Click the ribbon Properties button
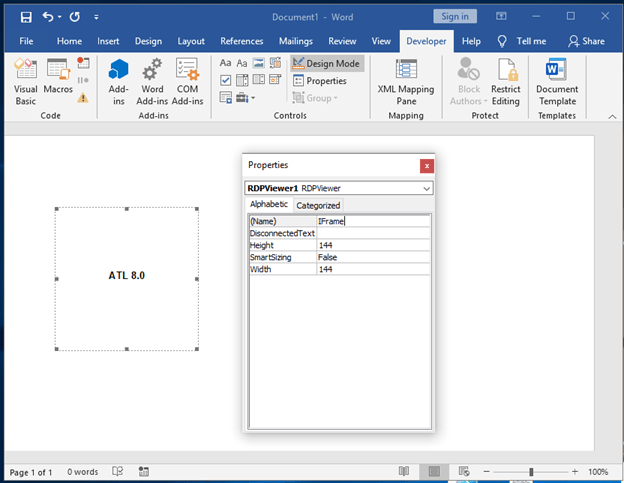624x483 pixels. click(320, 81)
